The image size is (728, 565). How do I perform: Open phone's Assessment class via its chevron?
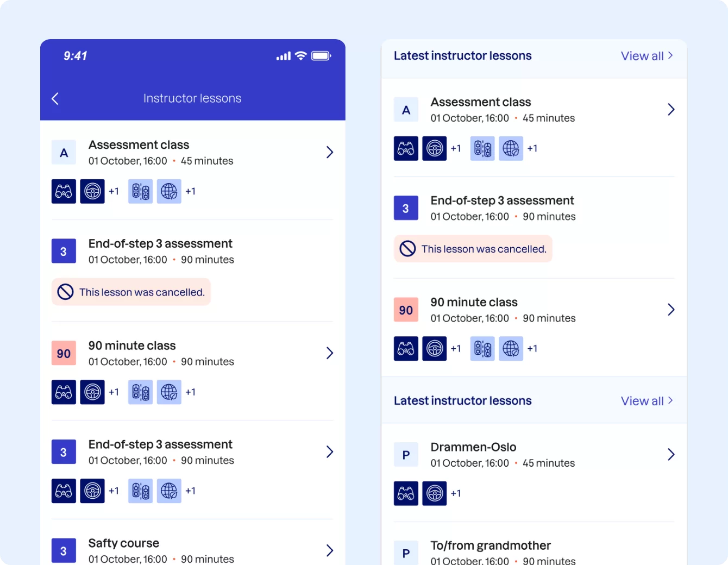[329, 152]
